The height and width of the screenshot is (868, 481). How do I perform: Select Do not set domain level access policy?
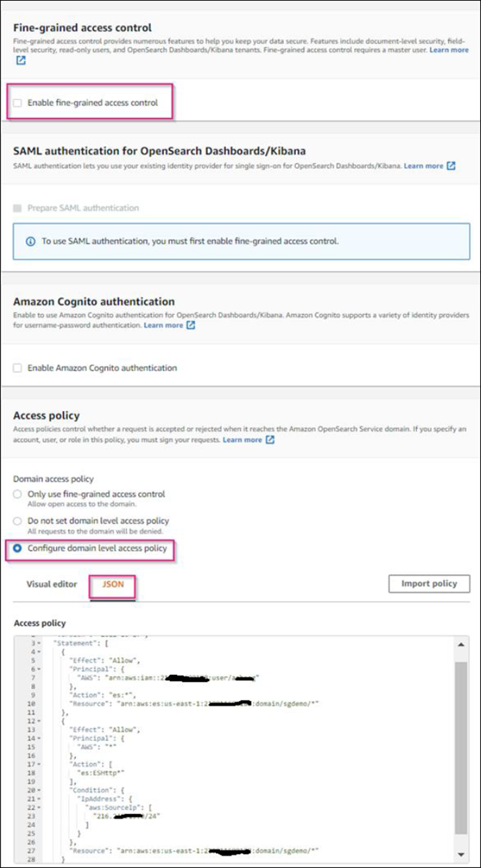[17, 521]
